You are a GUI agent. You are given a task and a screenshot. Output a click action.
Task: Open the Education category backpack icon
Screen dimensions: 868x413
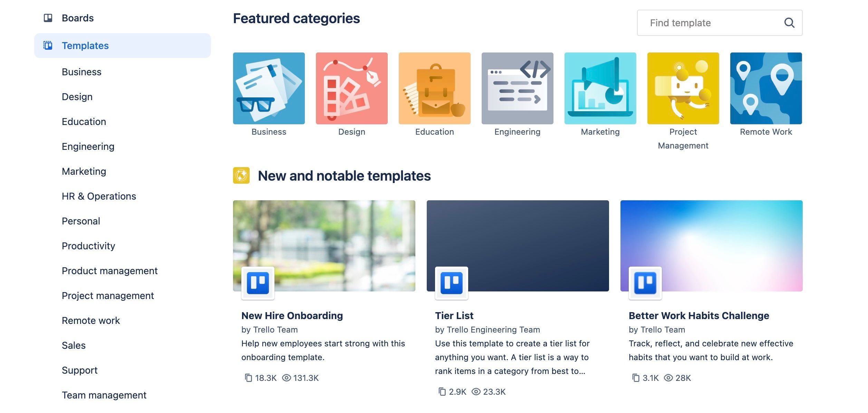434,88
